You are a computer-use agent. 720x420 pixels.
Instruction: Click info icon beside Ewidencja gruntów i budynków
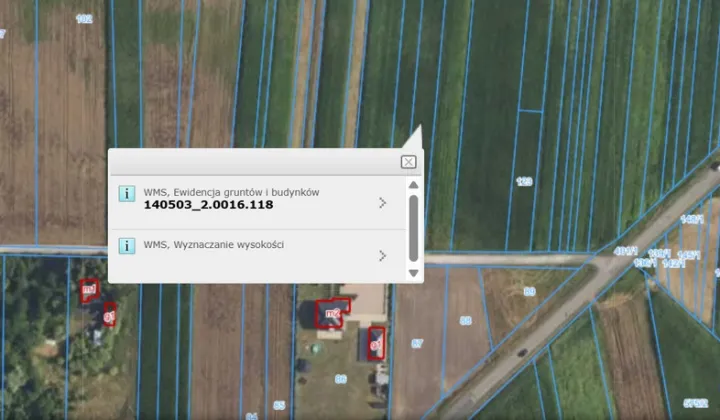127,194
